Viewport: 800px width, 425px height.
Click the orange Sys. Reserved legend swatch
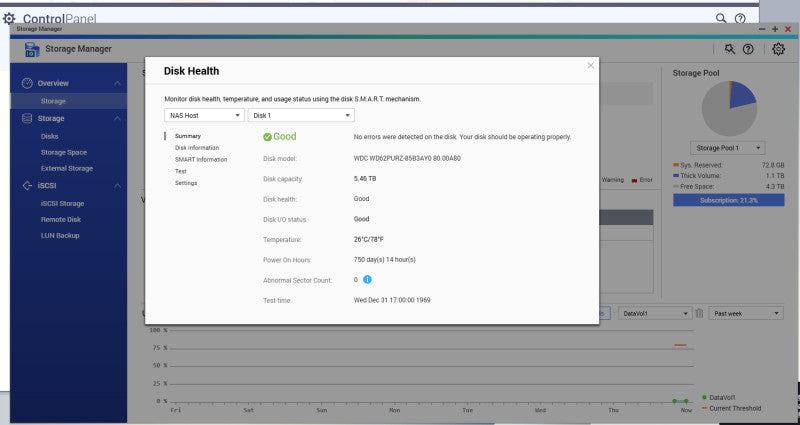[676, 165]
